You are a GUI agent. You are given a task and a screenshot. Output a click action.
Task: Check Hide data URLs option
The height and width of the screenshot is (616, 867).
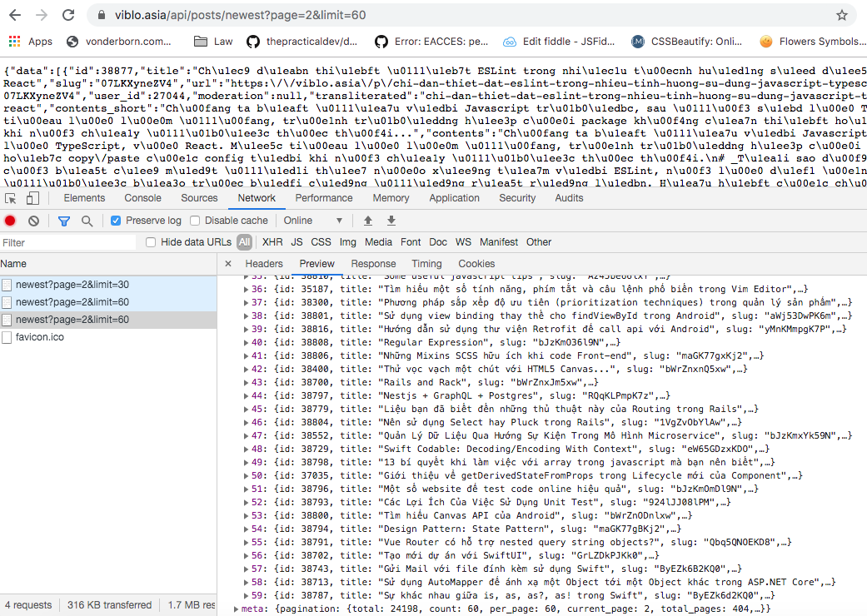(151, 242)
